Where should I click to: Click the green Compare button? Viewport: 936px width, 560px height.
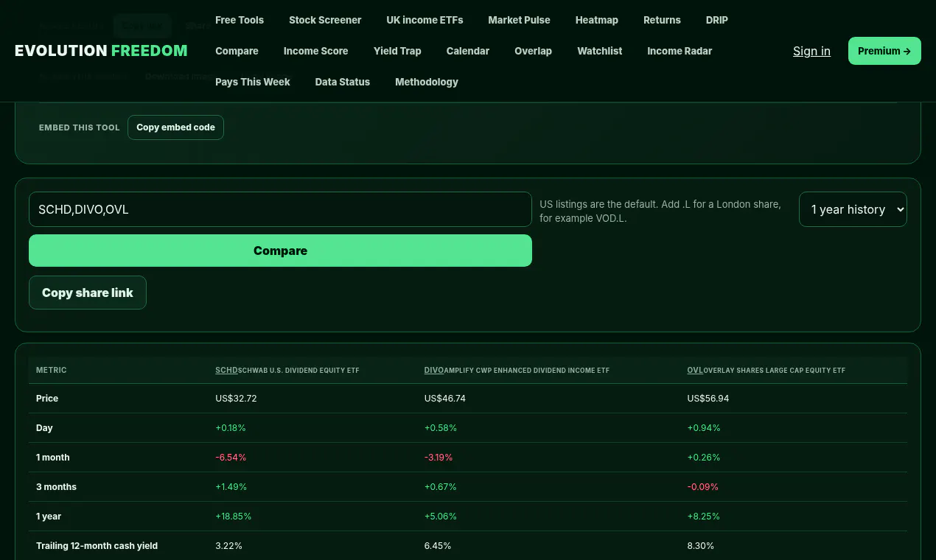[x=280, y=251]
